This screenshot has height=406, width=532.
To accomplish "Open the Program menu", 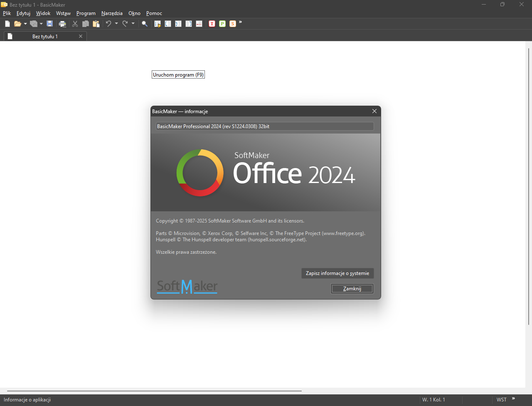I will 86,13.
